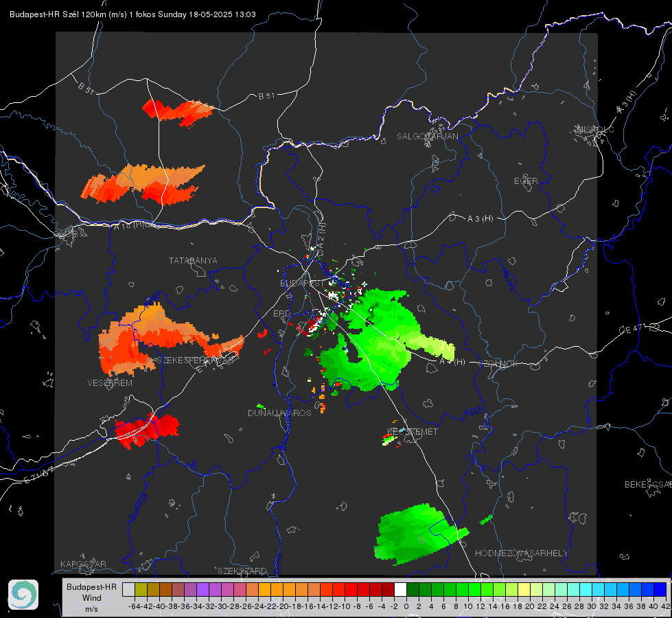The height and width of the screenshot is (618, 672).
Task: Click the SZEKESFEHERVAR city label
Action: point(194,360)
